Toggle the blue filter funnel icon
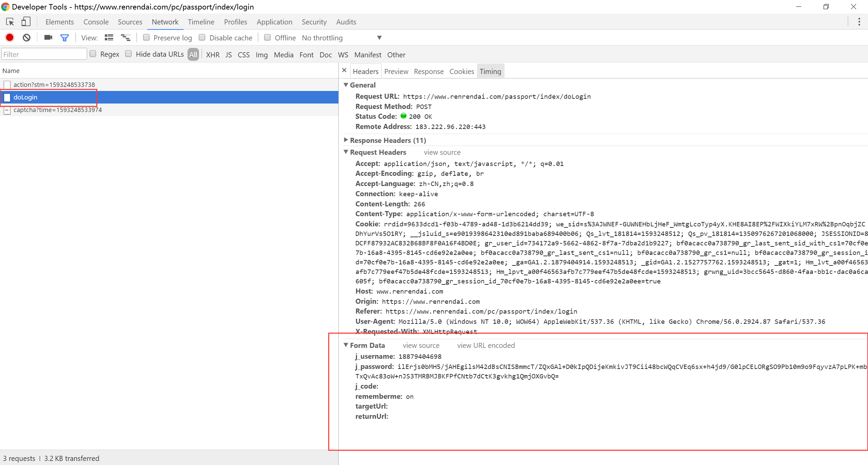This screenshot has width=868, height=465. [x=64, y=38]
